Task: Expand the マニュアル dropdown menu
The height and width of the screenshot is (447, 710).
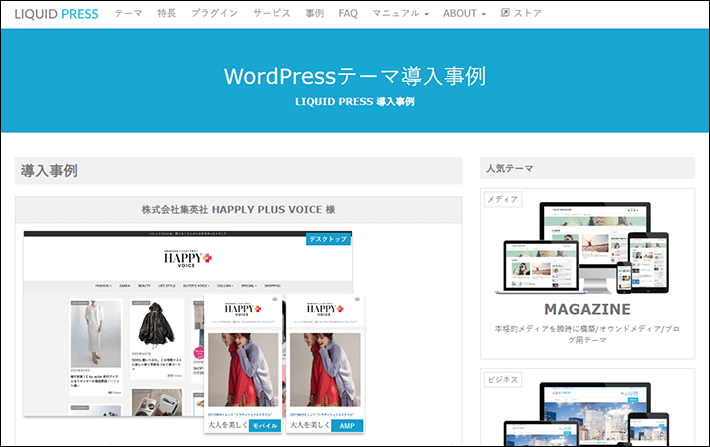Action: pyautogui.click(x=400, y=14)
